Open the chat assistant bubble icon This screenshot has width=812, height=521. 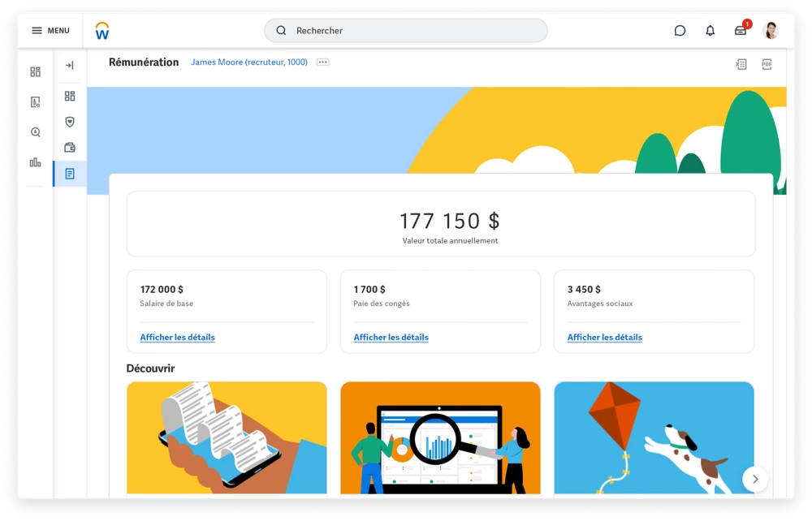pyautogui.click(x=680, y=31)
